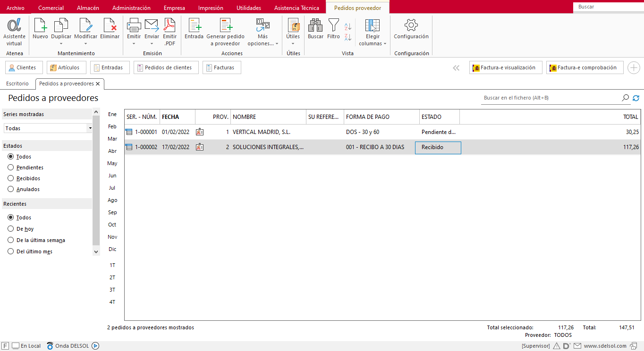Delete the order with Eliminar
644x351 pixels.
point(110,29)
